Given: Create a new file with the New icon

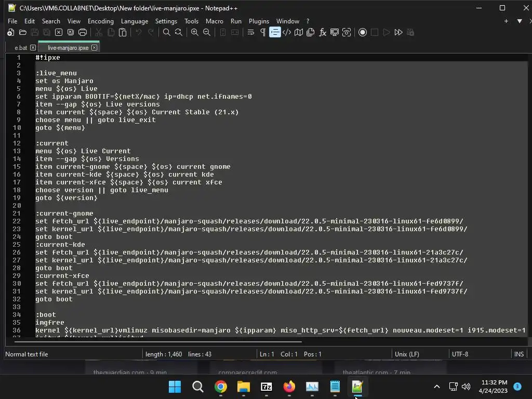Looking at the screenshot, I should (x=10, y=32).
